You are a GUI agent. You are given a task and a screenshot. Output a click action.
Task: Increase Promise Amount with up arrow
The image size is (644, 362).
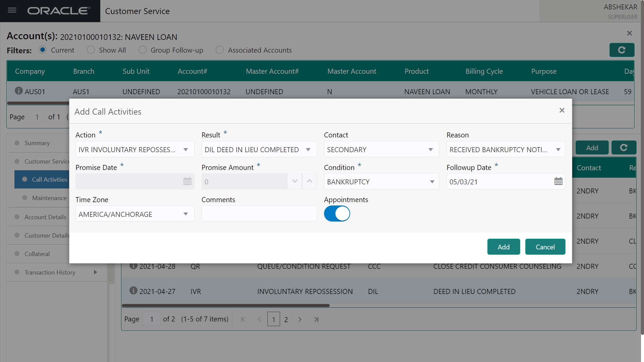coord(309,181)
